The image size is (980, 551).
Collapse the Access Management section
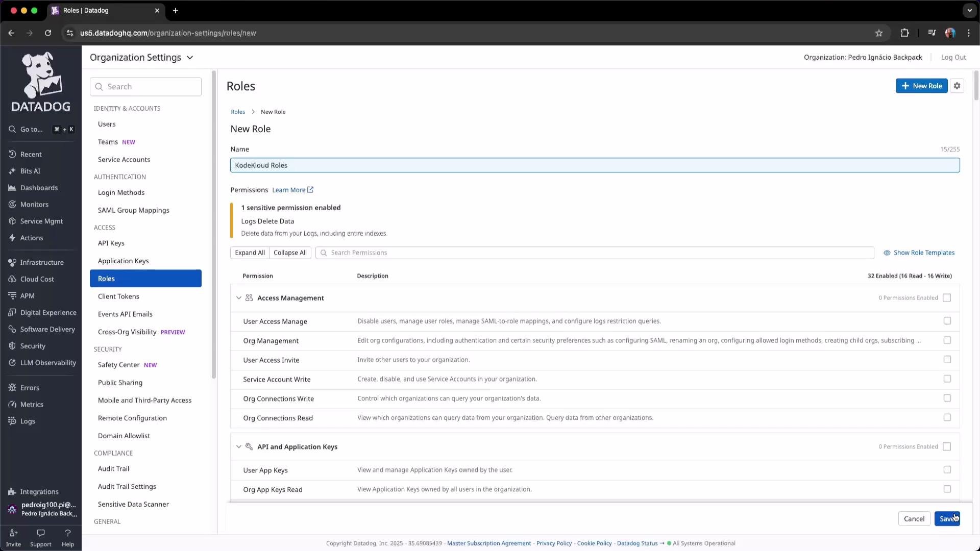pyautogui.click(x=238, y=298)
